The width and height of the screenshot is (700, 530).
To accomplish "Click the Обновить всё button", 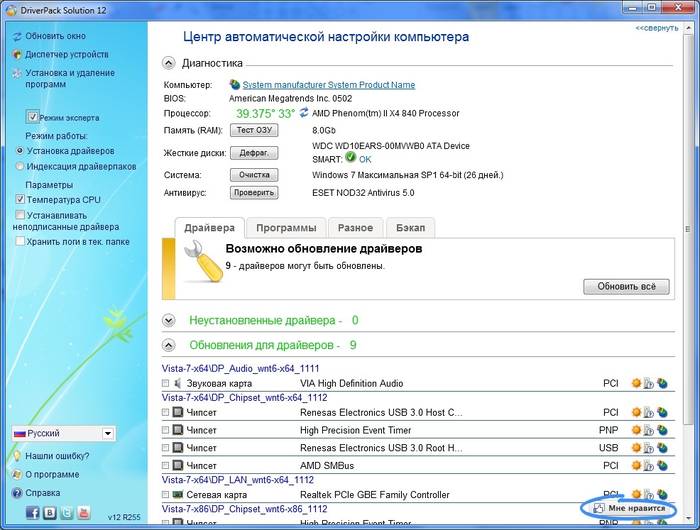I will click(626, 287).
